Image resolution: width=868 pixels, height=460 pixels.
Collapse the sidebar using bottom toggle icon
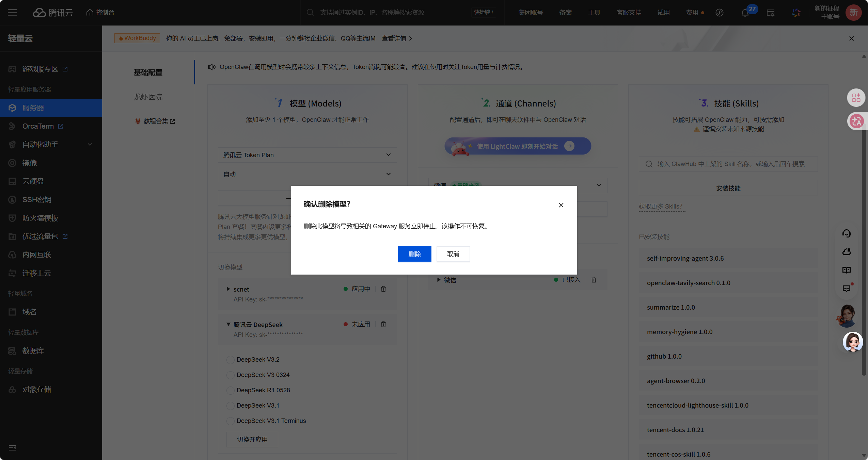[12, 448]
